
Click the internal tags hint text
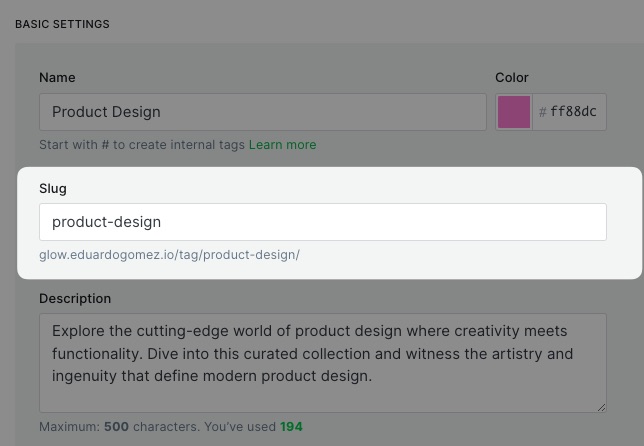[142, 145]
